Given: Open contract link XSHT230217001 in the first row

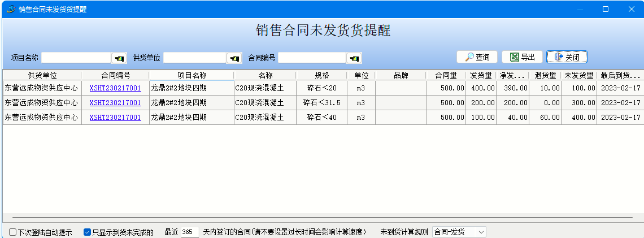Looking at the screenshot, I should click(x=115, y=88).
